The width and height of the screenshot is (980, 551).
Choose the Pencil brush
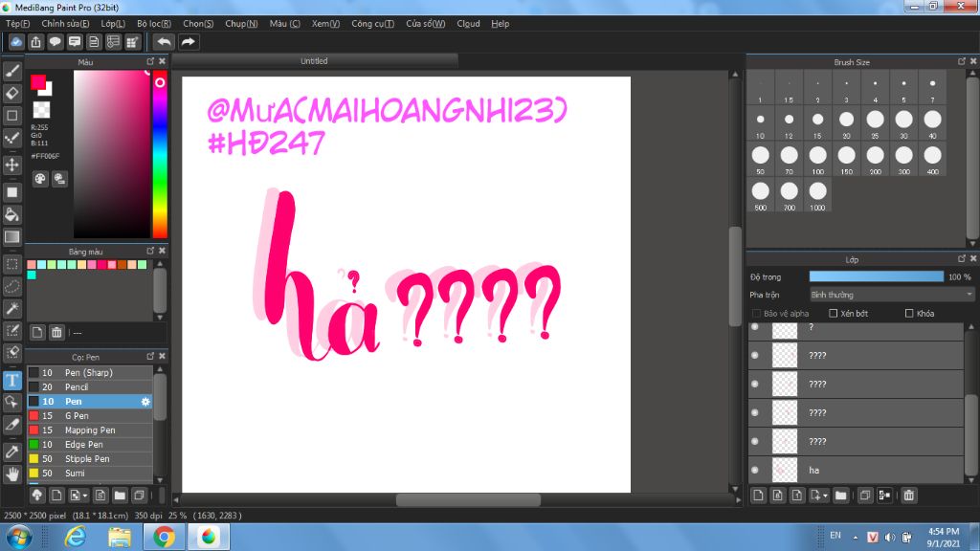click(90, 387)
